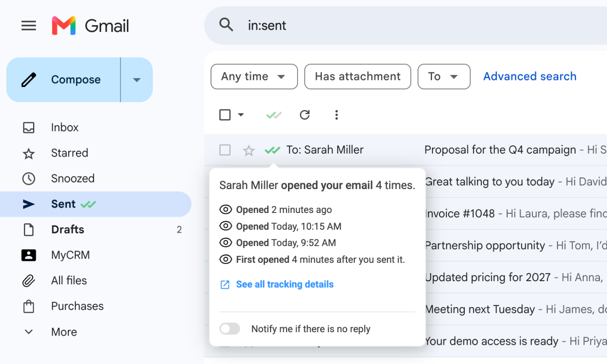This screenshot has height=364, width=607.
Task: Click the eye icon beside First opened
Action: pyautogui.click(x=226, y=259)
